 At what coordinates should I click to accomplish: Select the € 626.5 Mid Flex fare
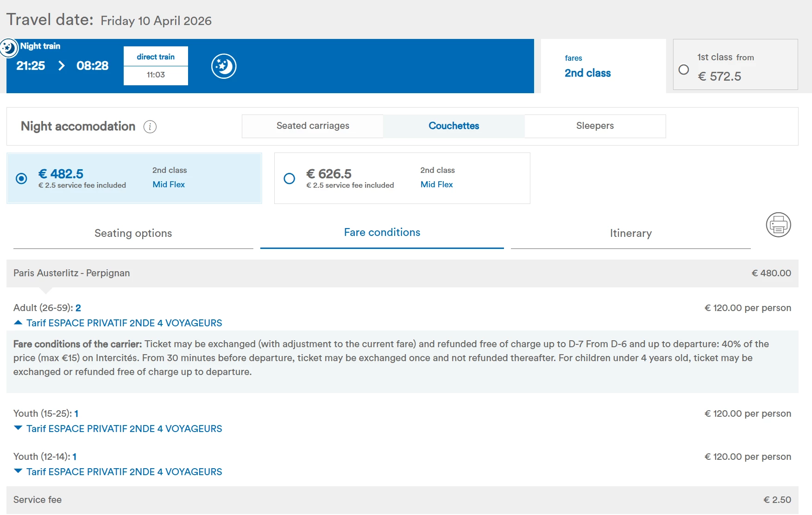coord(290,178)
